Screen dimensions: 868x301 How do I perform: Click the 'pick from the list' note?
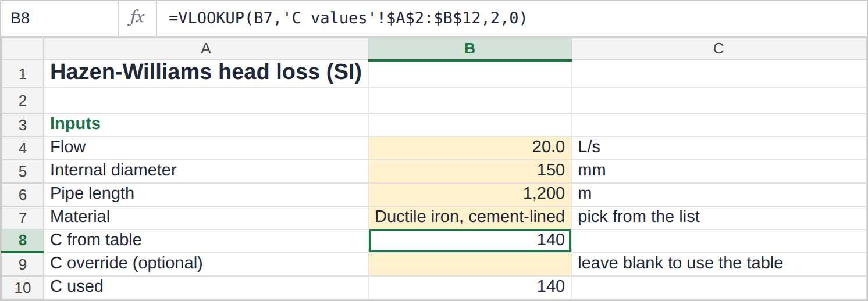point(718,218)
